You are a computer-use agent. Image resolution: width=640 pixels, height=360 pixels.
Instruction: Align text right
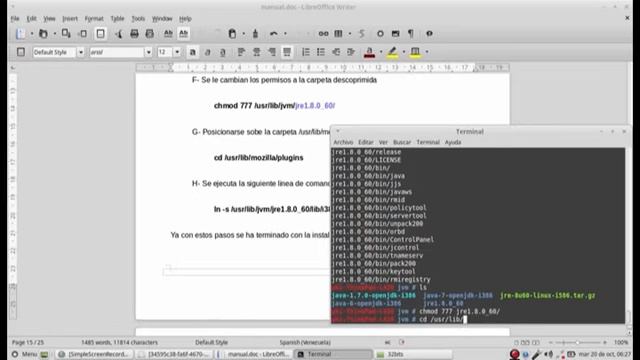click(x=272, y=52)
